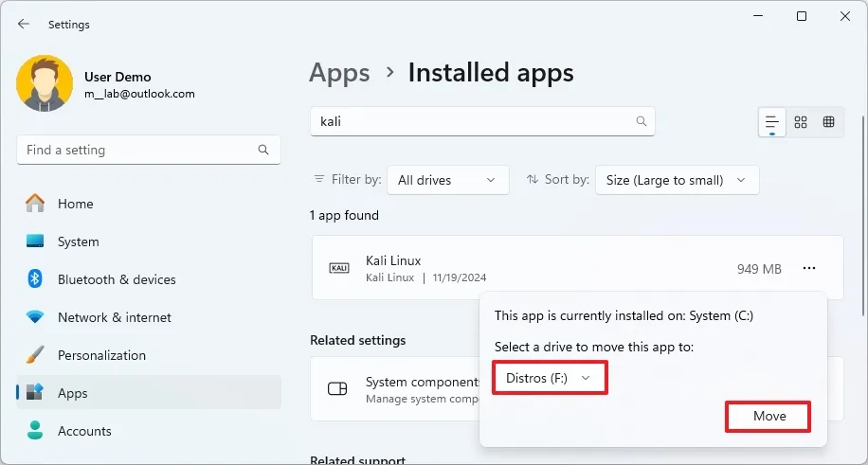Go back with the Settings back arrow
Image resolution: width=868 pixels, height=465 pixels.
[x=23, y=24]
